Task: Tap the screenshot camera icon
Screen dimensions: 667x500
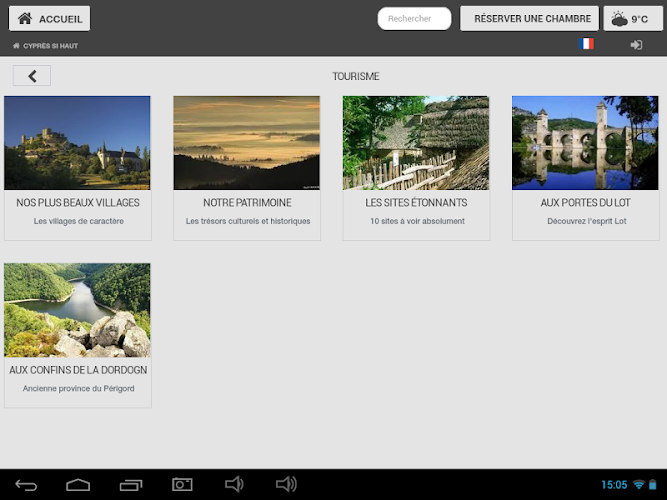Action: pyautogui.click(x=182, y=484)
